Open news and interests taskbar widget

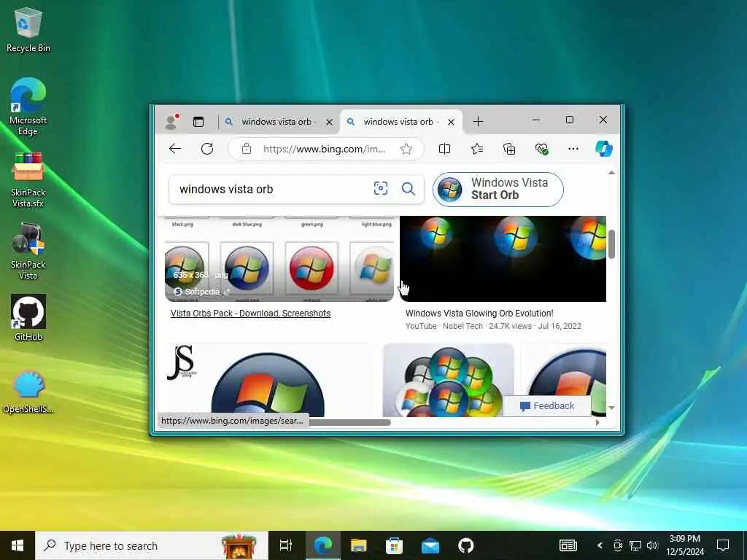[x=568, y=545]
